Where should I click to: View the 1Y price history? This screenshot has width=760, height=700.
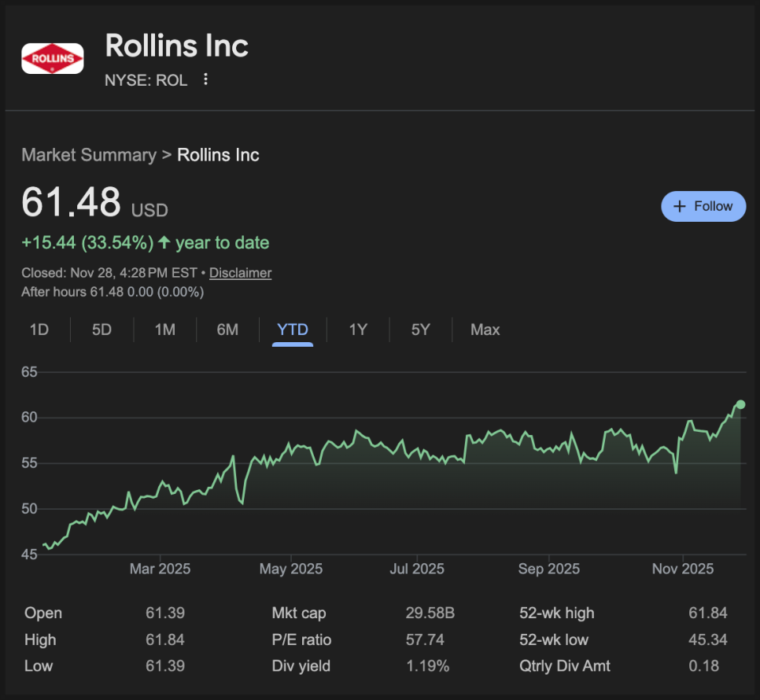tap(358, 330)
